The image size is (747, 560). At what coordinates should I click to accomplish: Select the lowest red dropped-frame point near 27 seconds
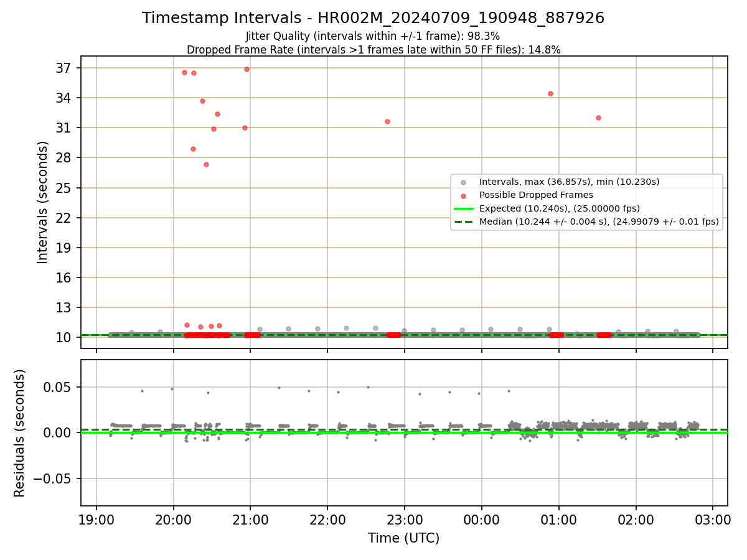click(206, 164)
